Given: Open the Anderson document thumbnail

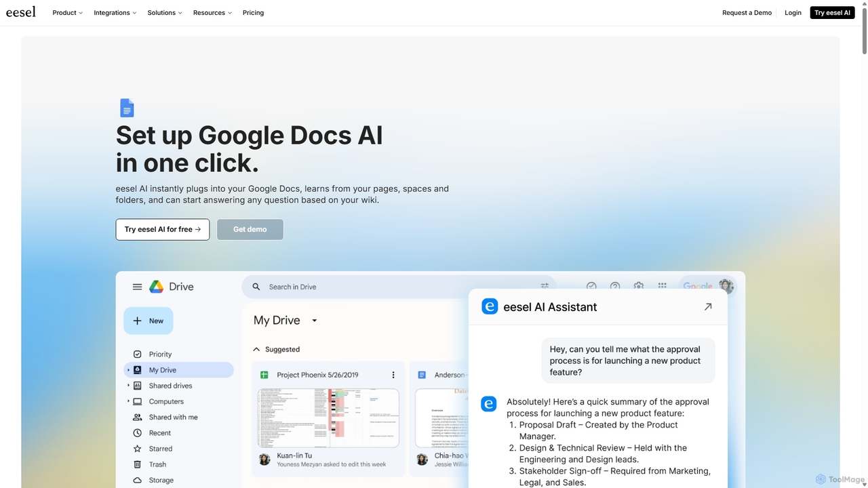Looking at the screenshot, I should (441, 418).
